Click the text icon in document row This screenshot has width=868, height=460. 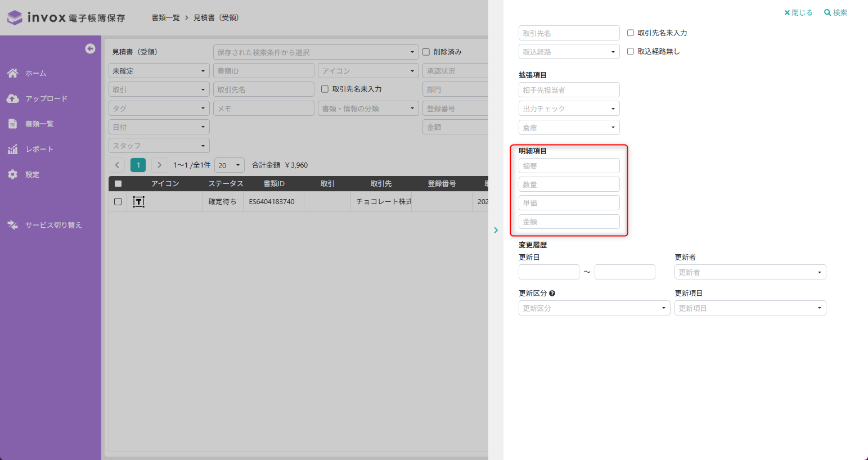click(138, 202)
